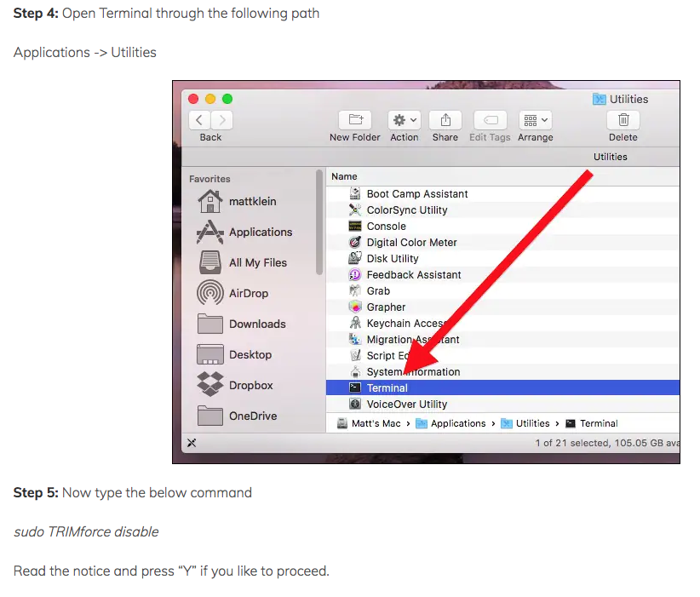Viewport: 700px width, 597px height.
Task: Select Script Editor in list
Action: (x=502, y=355)
